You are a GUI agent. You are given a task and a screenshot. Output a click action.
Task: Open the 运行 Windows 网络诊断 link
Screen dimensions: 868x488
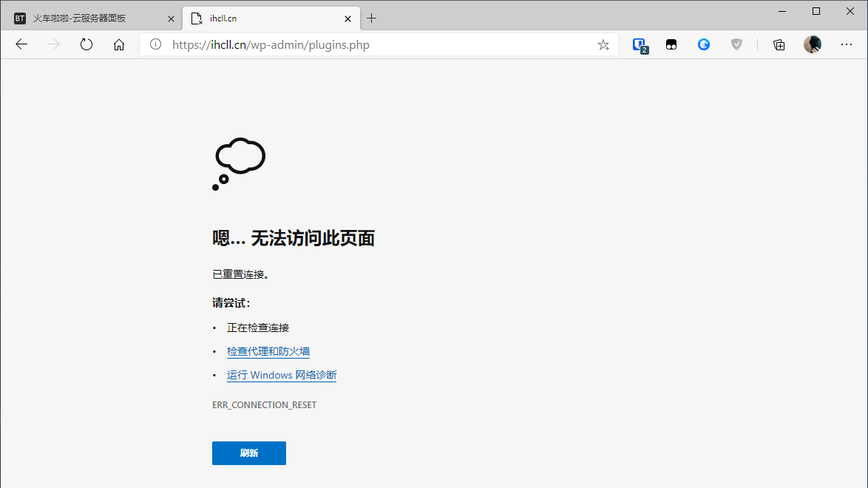pos(281,375)
